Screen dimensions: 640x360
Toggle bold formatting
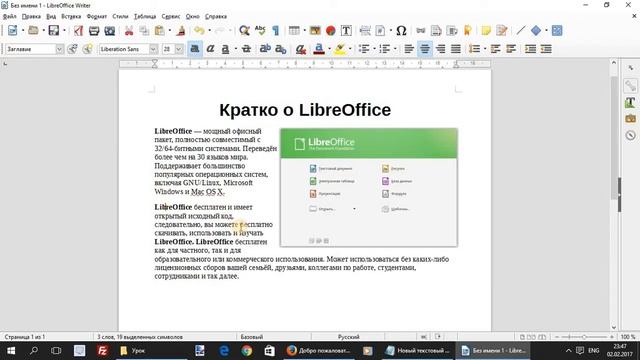point(195,49)
